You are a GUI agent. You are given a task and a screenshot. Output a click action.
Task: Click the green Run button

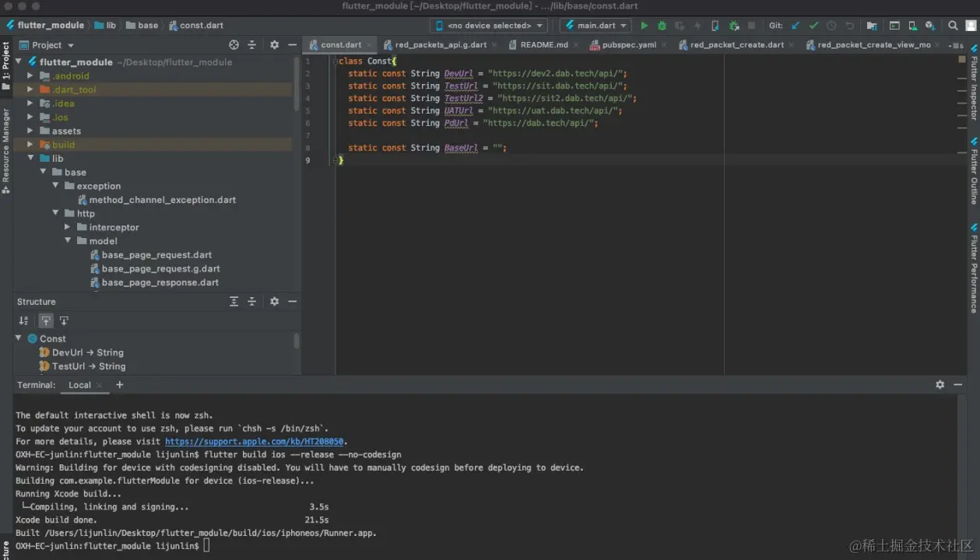point(644,26)
